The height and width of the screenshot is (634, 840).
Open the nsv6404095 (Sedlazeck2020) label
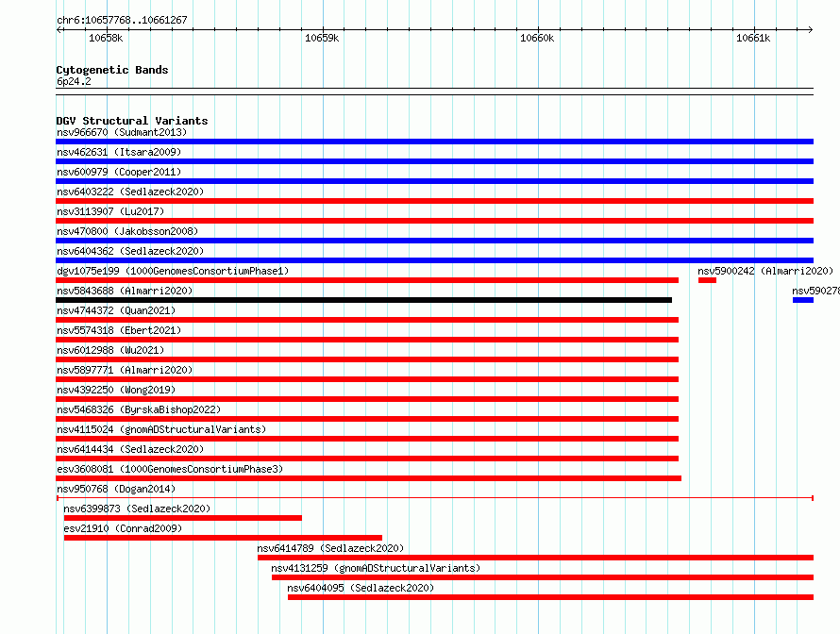pos(361,588)
